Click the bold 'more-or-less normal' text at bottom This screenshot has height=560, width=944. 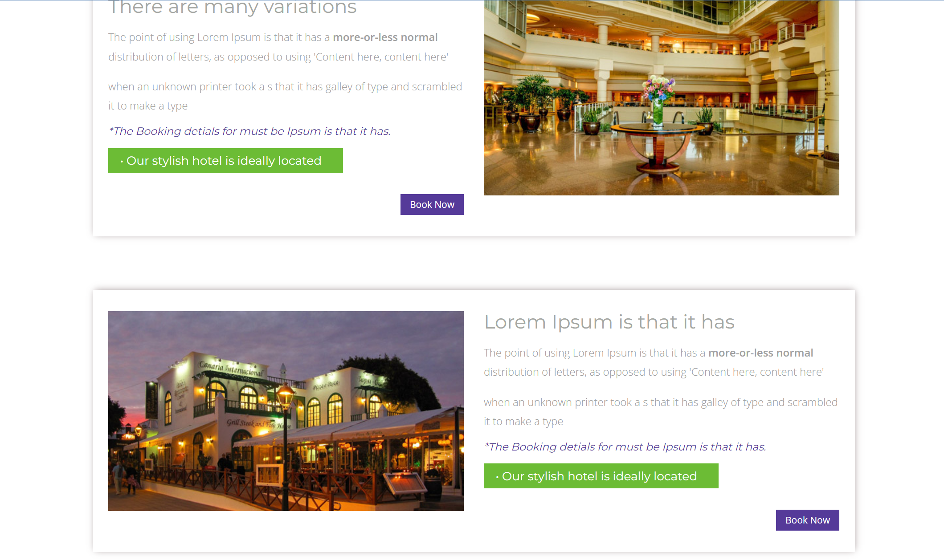click(760, 353)
